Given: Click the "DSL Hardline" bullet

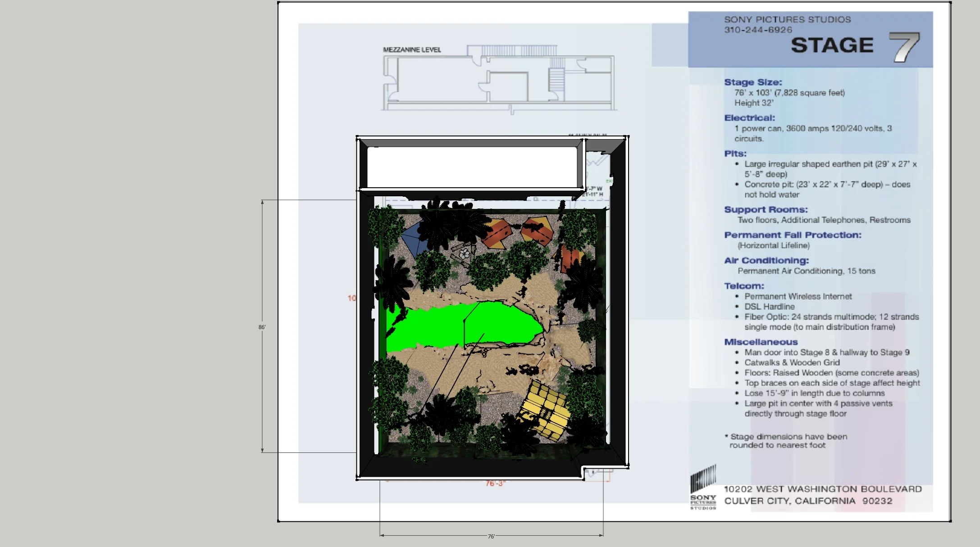Looking at the screenshot, I should [x=769, y=307].
